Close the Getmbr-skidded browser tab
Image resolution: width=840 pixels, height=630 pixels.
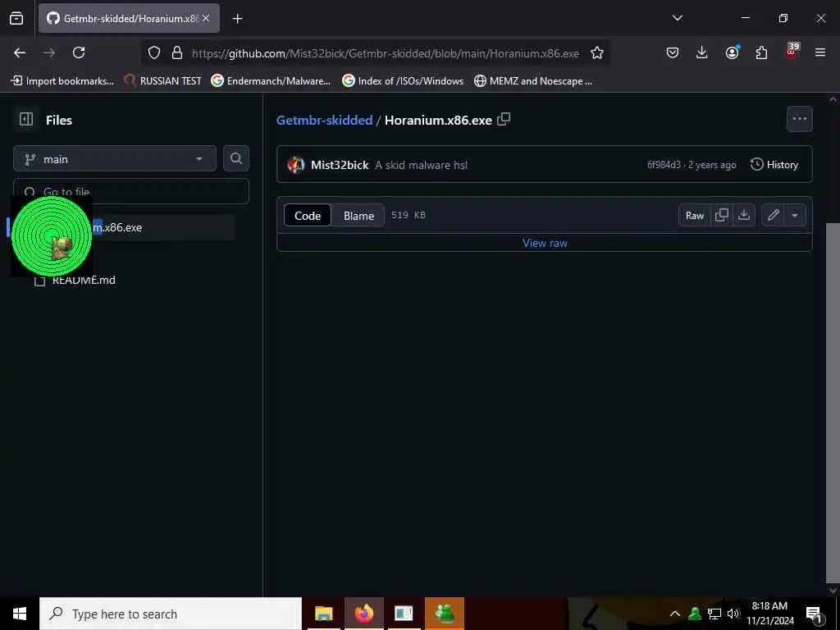coord(206,18)
